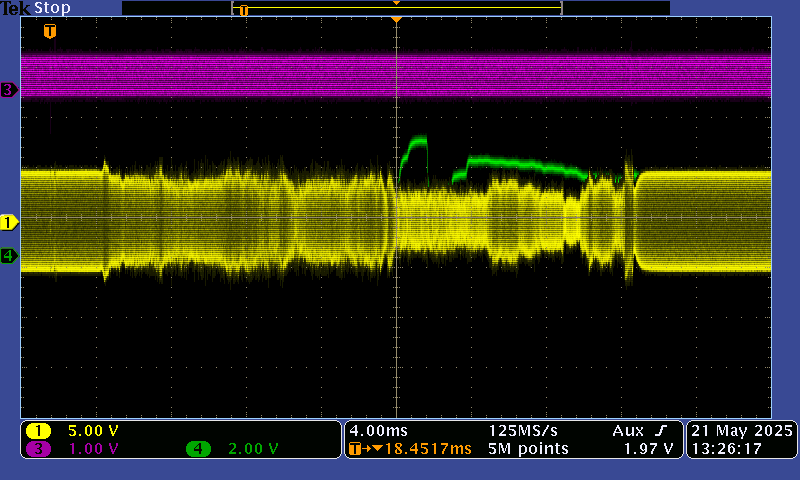
Task: Select the 5M points record length readout
Action: (x=528, y=449)
